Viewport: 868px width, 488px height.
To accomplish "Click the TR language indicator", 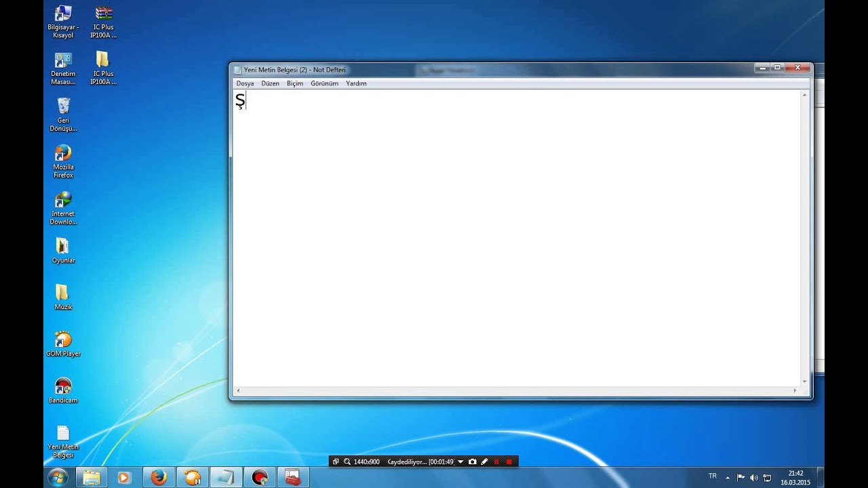I will (713, 476).
